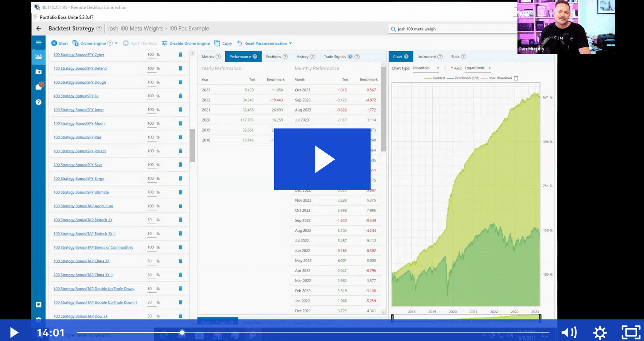This screenshot has width=644, height=341.
Task: Open the notes sidebar icon
Action: (x=39, y=305)
